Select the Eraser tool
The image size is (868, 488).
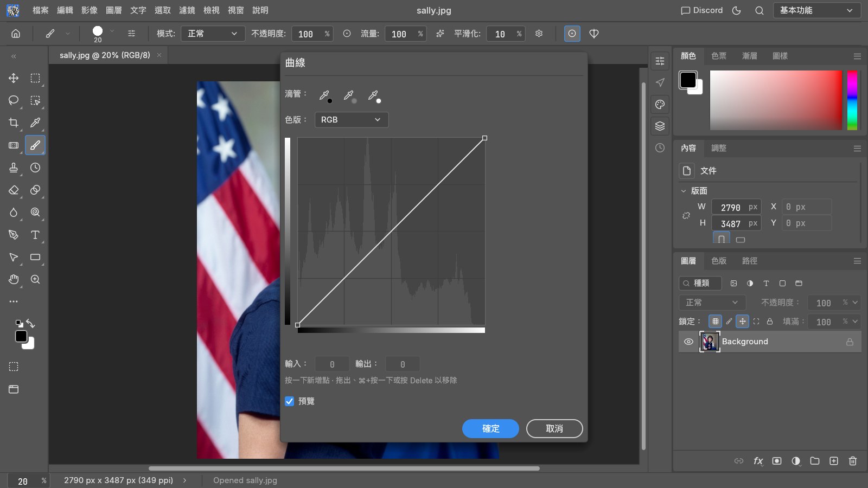[x=14, y=190]
